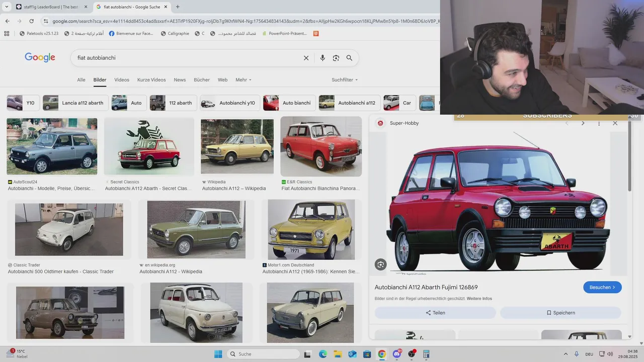Open the apps grid in bookmarks bar
Image resolution: width=644 pixels, height=362 pixels.
coord(7,34)
